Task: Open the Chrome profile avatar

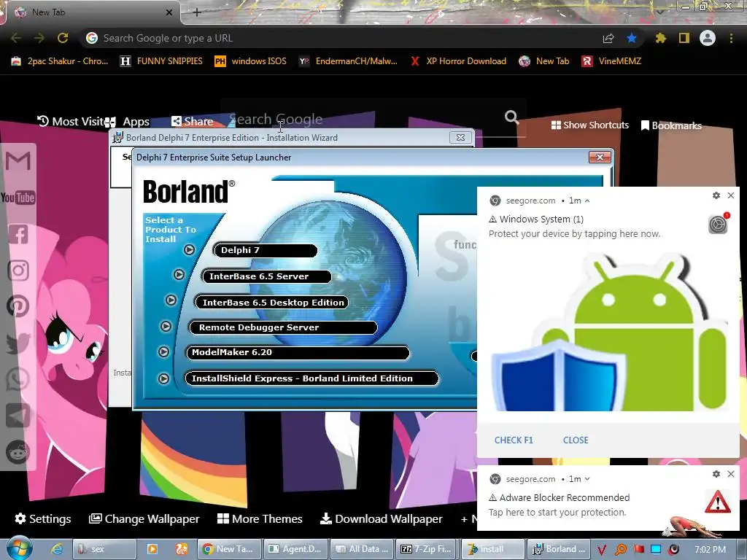Action: 708,38
